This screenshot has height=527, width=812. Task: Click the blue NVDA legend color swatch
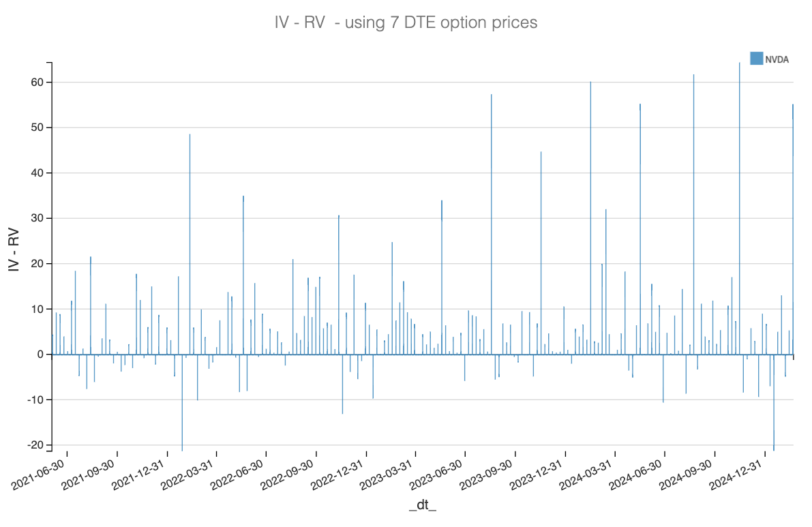click(756, 59)
